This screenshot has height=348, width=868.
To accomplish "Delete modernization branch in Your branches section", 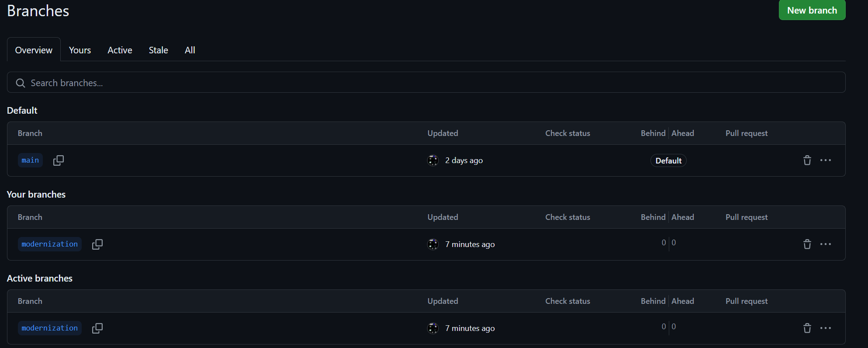I will 807,244.
